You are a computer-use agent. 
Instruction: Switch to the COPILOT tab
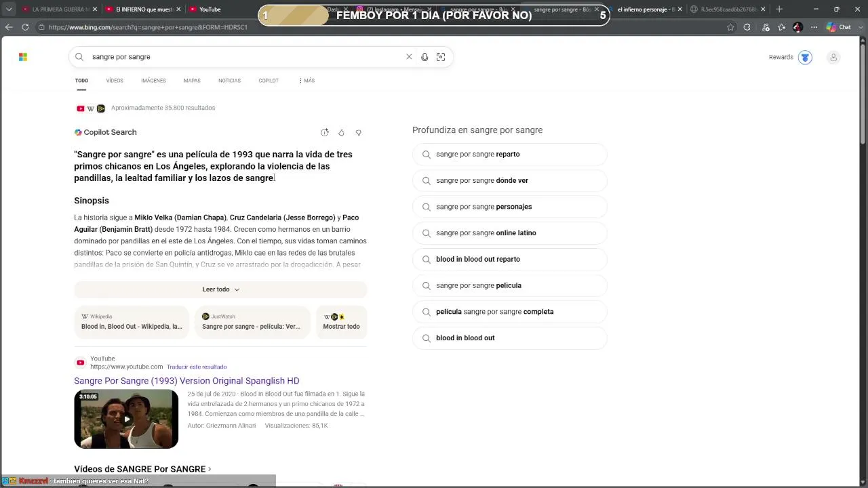(x=269, y=81)
